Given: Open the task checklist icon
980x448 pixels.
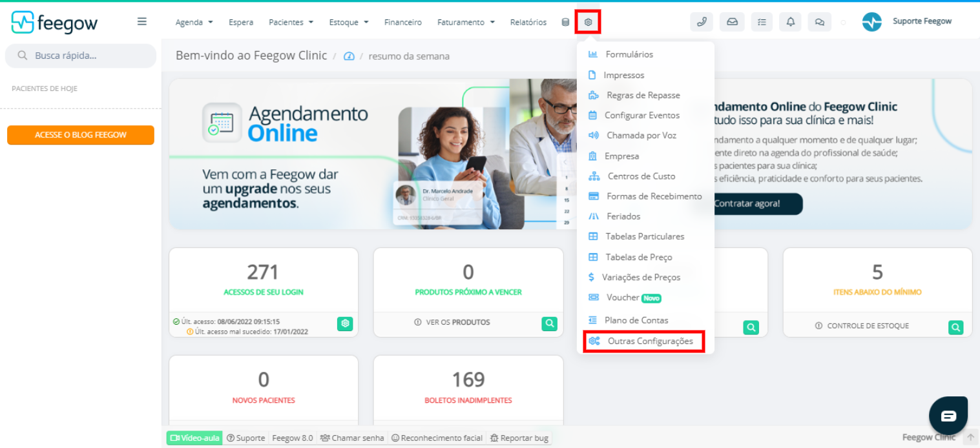Looking at the screenshot, I should pyautogui.click(x=762, y=22).
